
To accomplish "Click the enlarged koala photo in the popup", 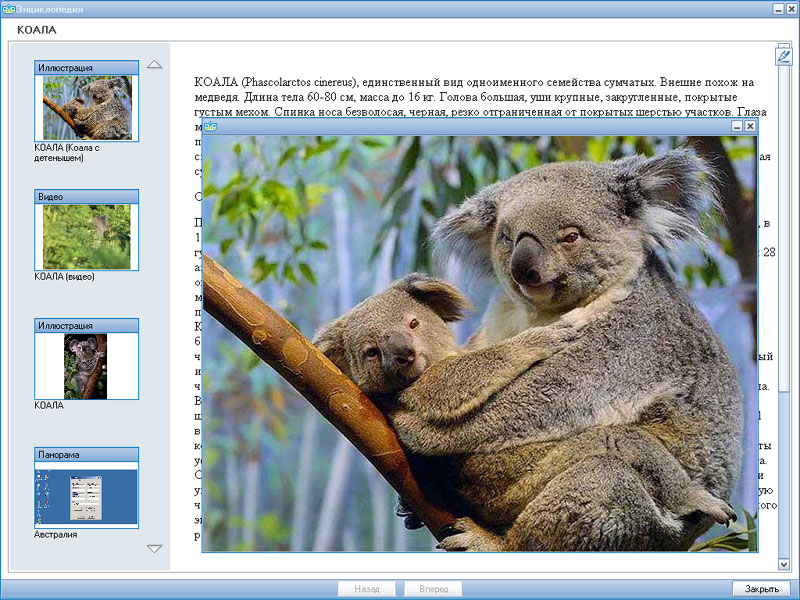I will tap(480, 343).
